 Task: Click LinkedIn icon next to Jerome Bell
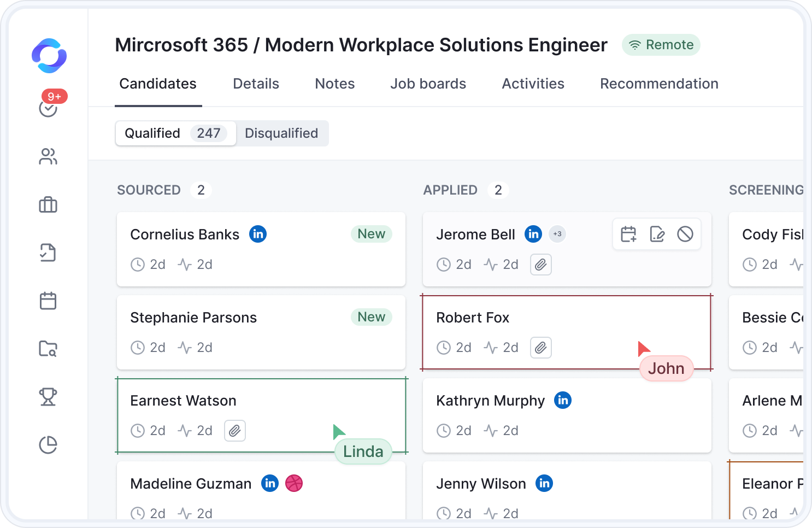(x=533, y=234)
